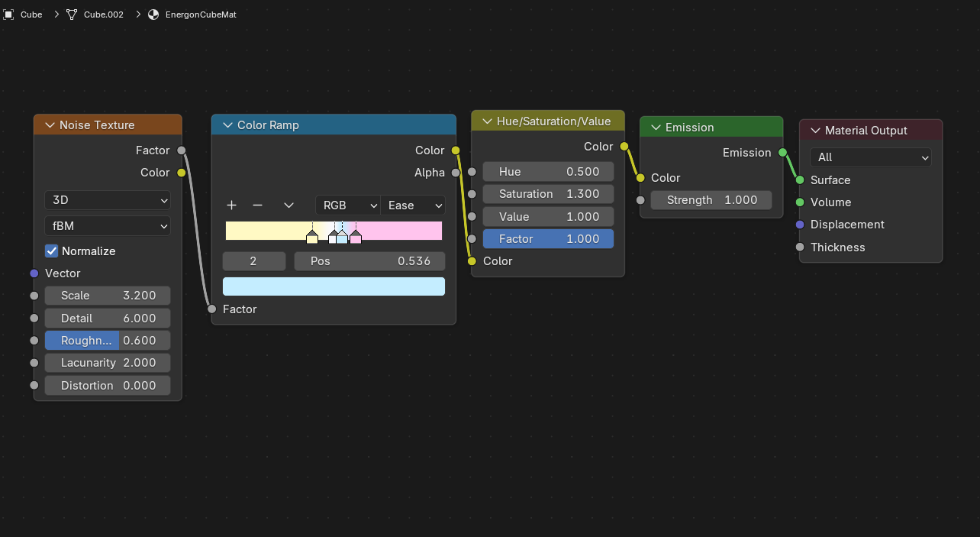Click Color Ramp Color output socket
The image size is (980, 537).
(x=456, y=150)
